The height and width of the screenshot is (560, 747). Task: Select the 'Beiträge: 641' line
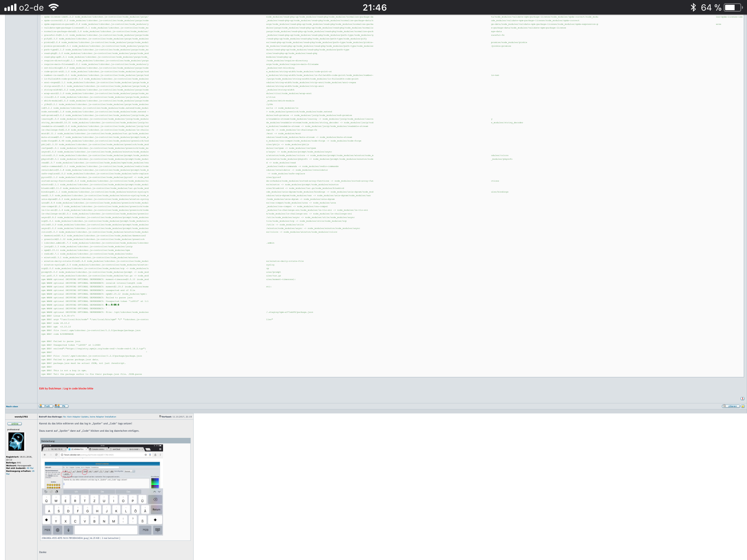pos(13,463)
